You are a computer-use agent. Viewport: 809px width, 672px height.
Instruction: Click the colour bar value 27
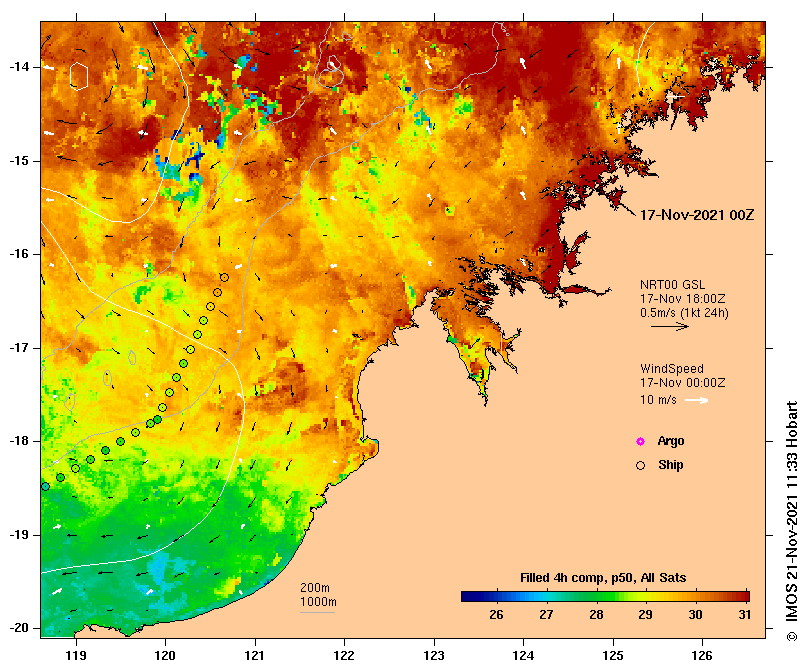coord(546,615)
